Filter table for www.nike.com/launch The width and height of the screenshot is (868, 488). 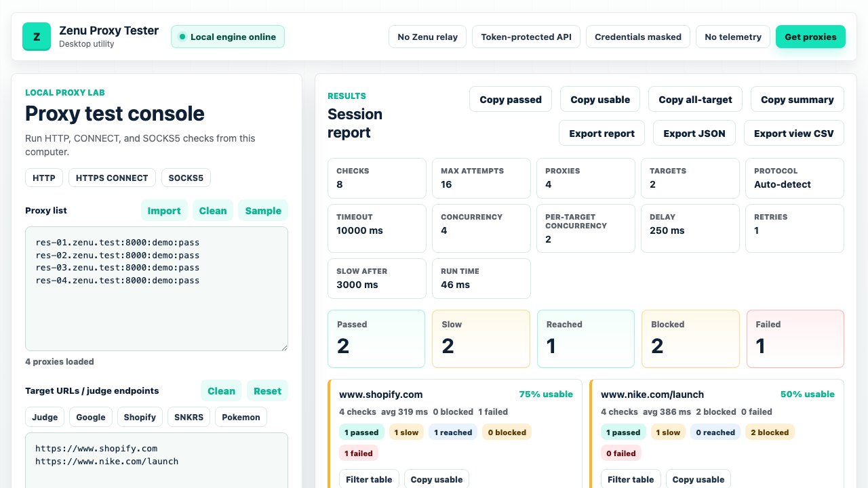click(631, 479)
